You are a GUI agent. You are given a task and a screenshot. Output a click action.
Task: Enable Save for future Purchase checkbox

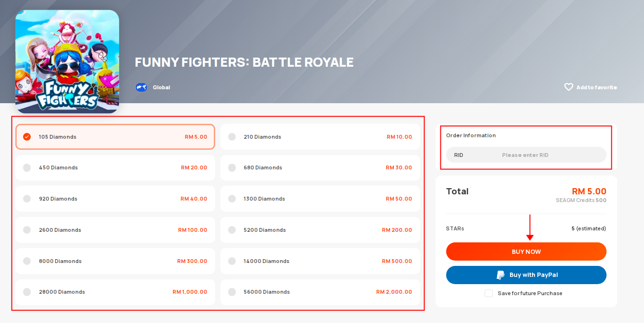(x=488, y=293)
